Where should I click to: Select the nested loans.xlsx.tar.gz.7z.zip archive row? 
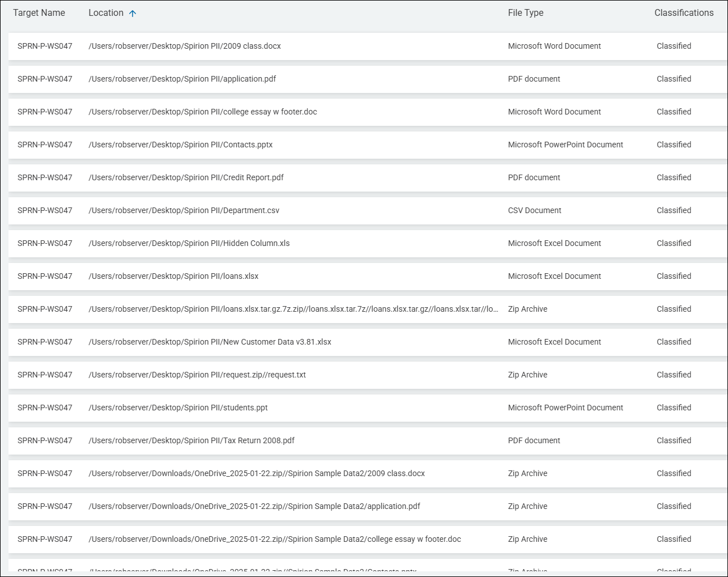[293, 309]
